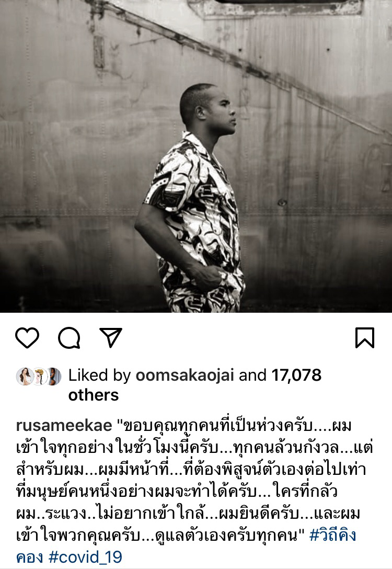Open the #covid_19 hashtag

coord(85,557)
